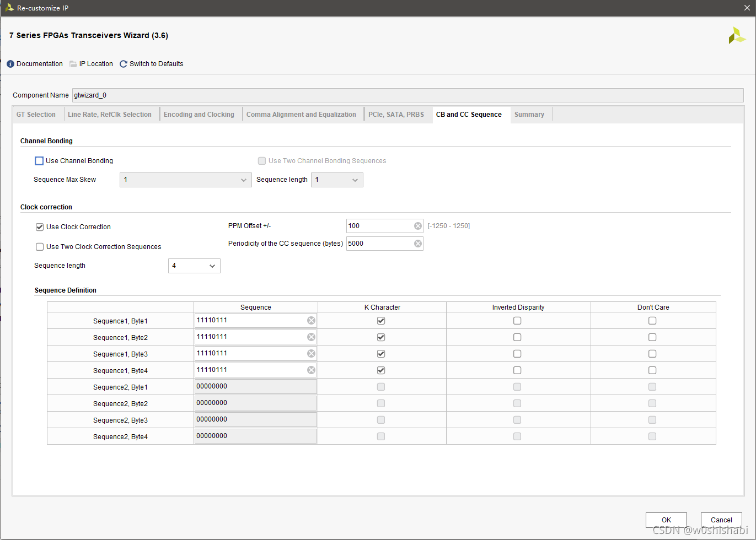Check Inverted Disparity for Sequence1, Byte1
Image resolution: width=756 pixels, height=540 pixels.
[517, 321]
